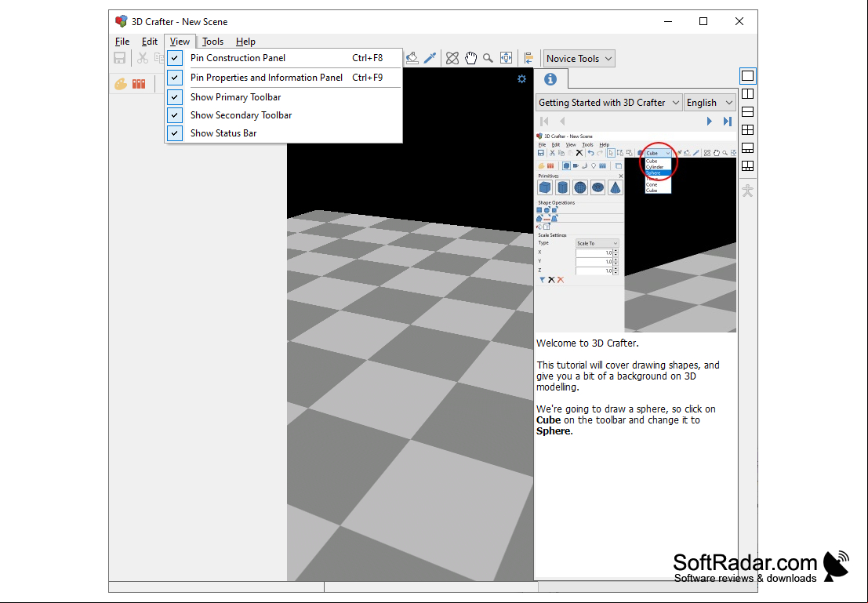Close the 3D Crafter window
Screen dimensions: 868x603
point(739,22)
